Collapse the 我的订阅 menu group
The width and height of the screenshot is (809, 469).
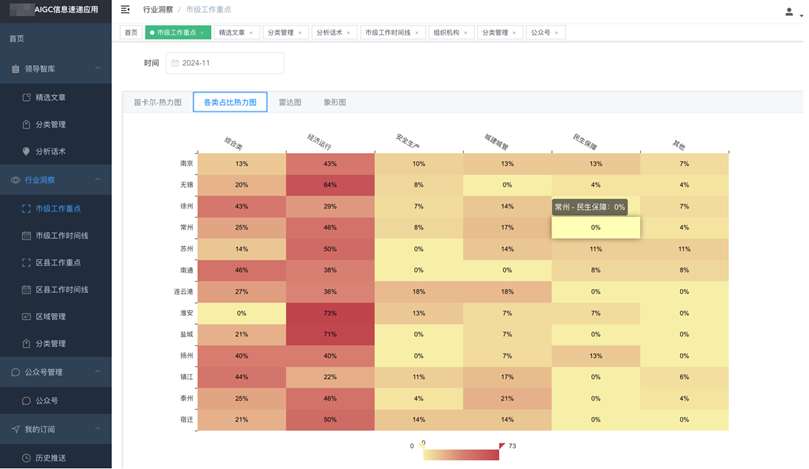click(x=97, y=429)
